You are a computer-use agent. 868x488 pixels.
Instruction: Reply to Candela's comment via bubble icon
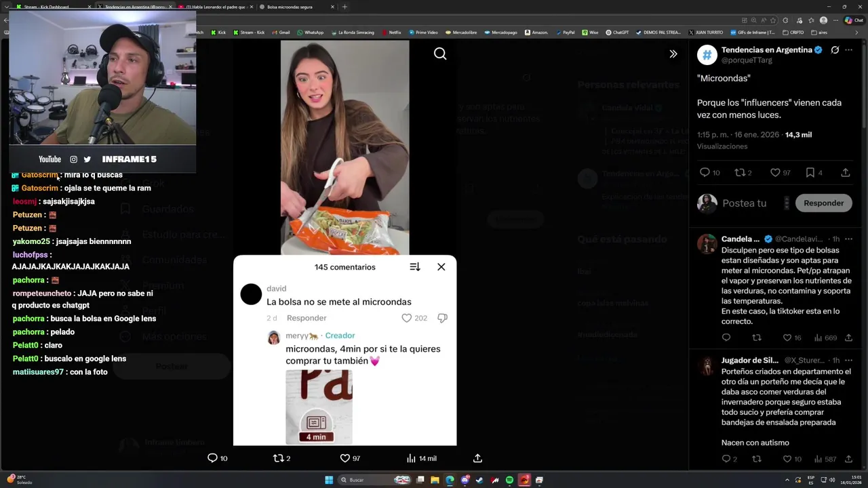pyautogui.click(x=726, y=338)
